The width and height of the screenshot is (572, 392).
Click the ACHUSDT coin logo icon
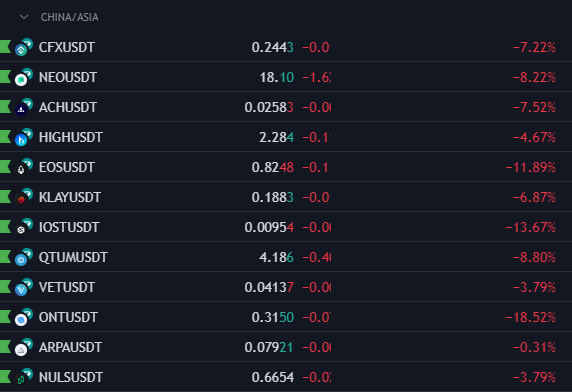coord(24,107)
